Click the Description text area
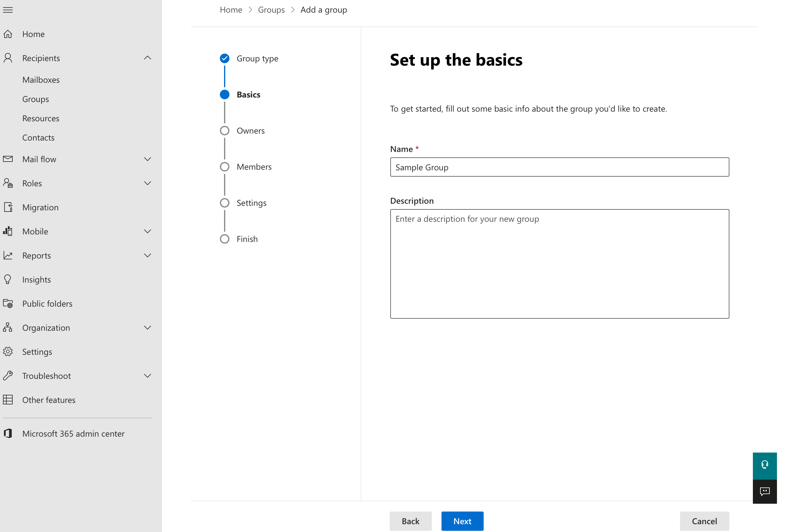Screen dimensions: 786x532 coord(560,264)
